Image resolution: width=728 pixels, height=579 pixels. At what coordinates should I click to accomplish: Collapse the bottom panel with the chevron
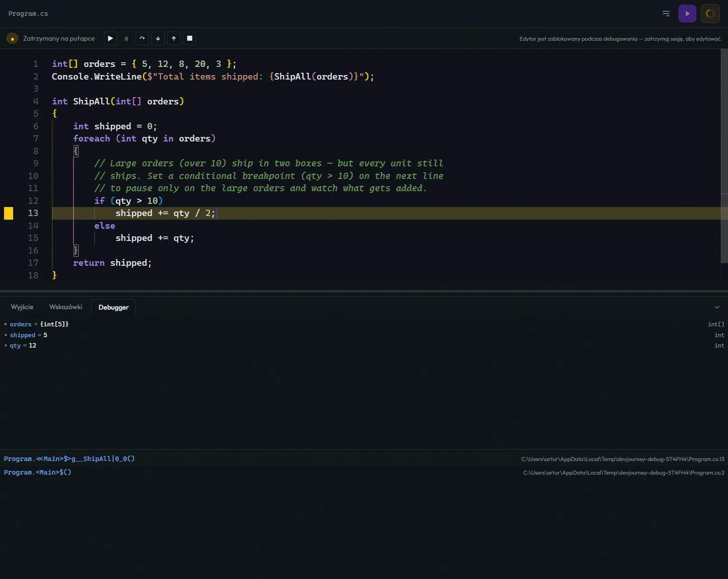(717, 307)
